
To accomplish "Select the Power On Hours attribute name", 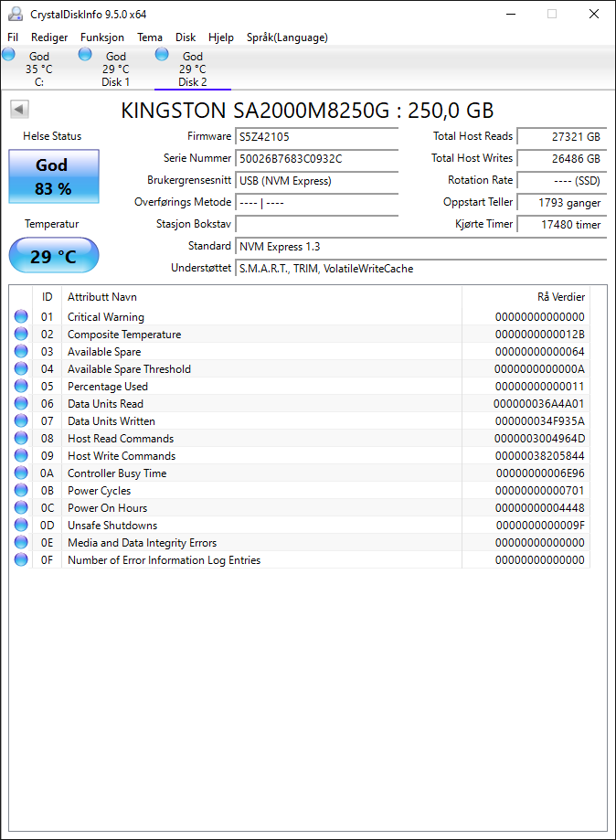I will tap(107, 508).
